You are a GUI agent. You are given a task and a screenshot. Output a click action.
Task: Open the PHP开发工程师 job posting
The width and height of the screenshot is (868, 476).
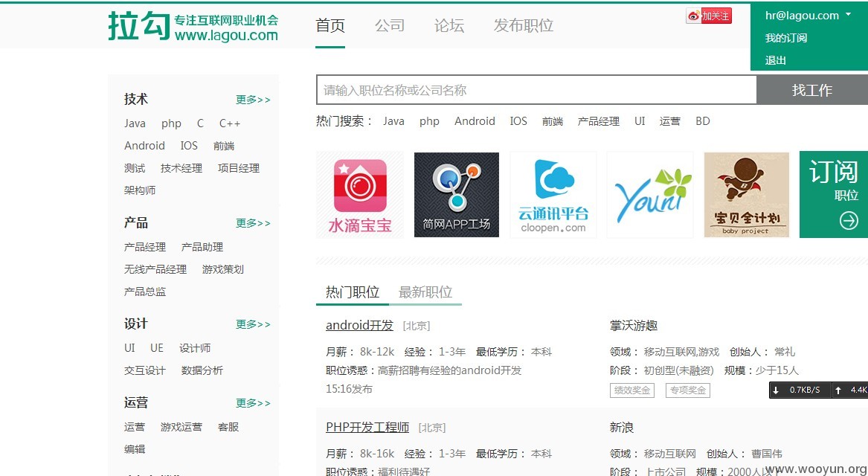367,428
